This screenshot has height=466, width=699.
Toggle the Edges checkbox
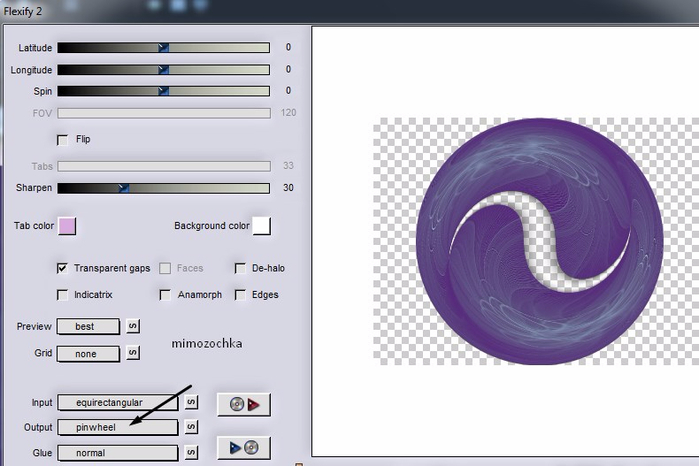pos(240,295)
